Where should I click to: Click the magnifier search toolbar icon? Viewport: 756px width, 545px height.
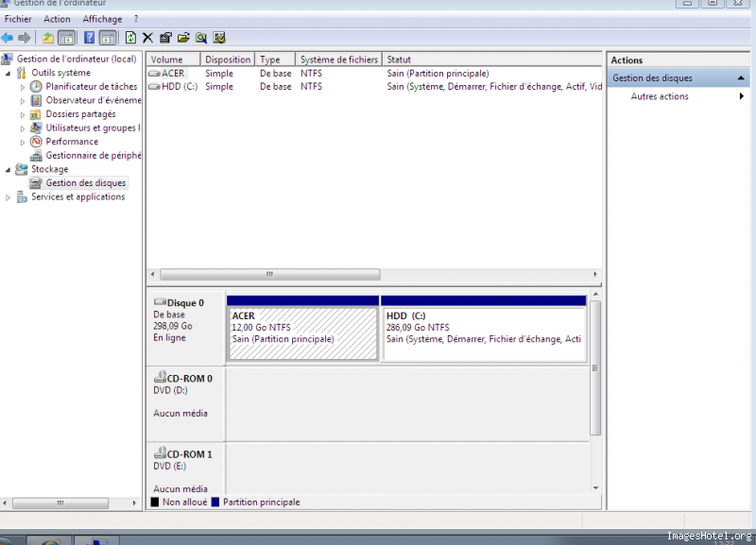tap(201, 38)
